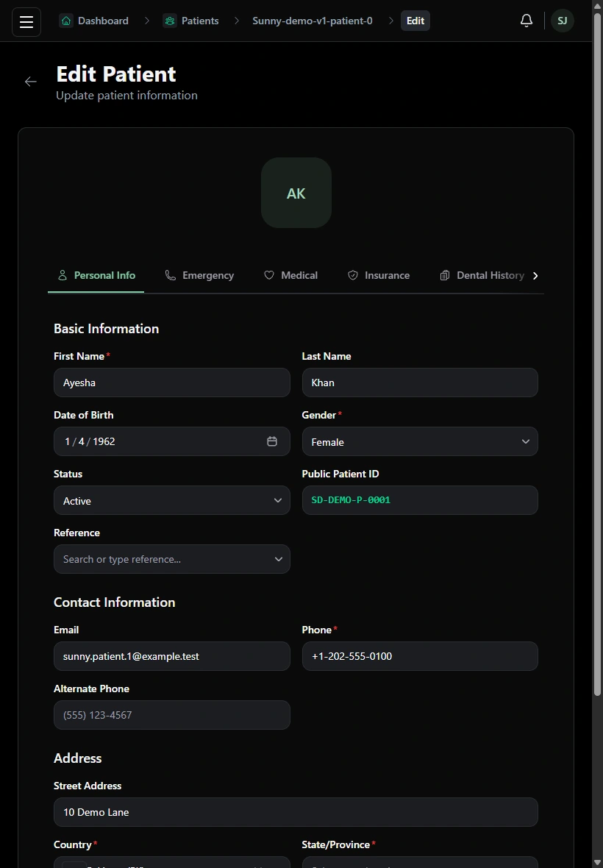
Task: Click the vertical page scrollbar
Action: [x=597, y=355]
